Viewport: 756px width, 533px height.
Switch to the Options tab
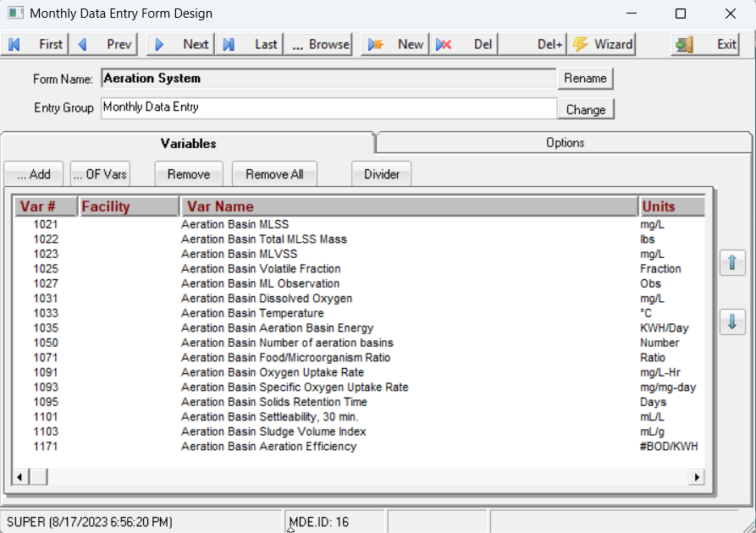pyautogui.click(x=565, y=143)
